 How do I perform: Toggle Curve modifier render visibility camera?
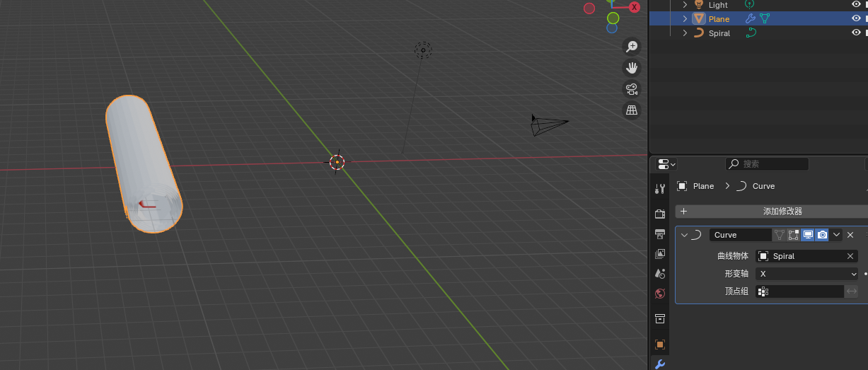click(x=822, y=235)
